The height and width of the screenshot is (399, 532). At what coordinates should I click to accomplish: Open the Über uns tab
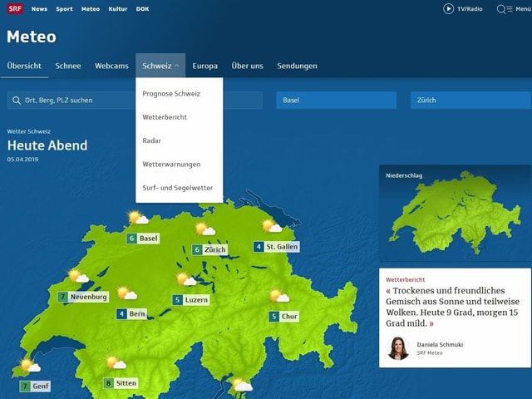(x=248, y=66)
